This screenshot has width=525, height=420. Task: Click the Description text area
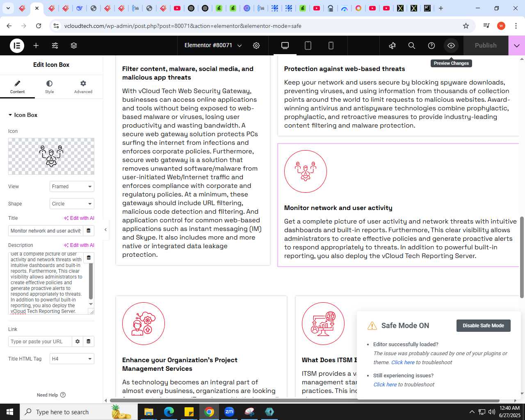46,283
